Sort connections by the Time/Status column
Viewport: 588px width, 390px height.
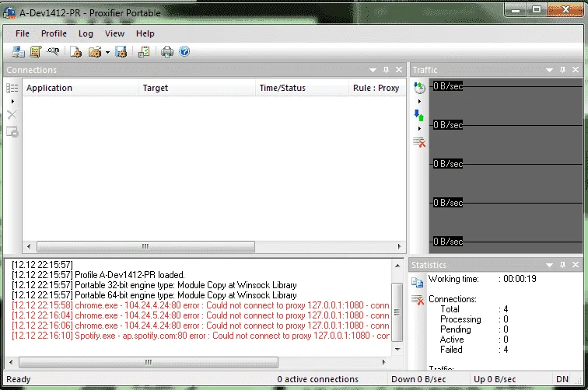[x=302, y=88]
